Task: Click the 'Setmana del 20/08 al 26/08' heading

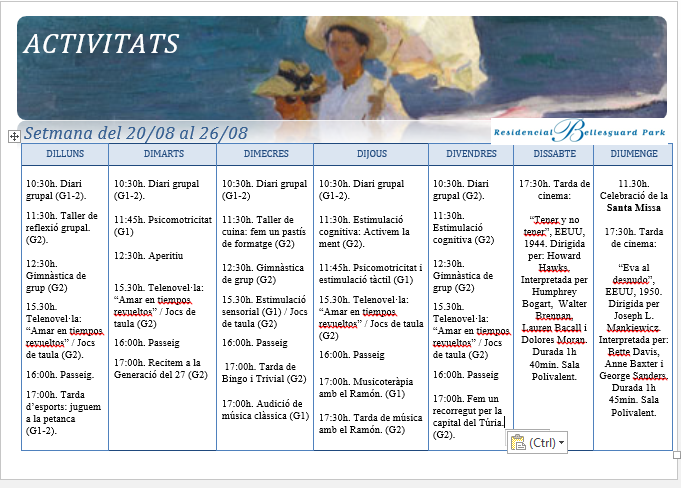Action: (136, 133)
